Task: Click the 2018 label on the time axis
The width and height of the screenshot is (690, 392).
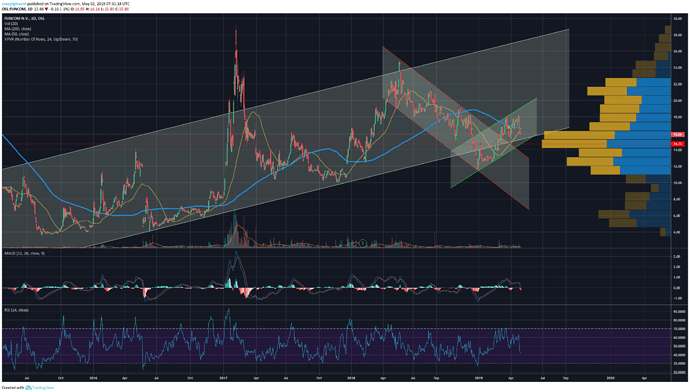Action: [x=351, y=377]
